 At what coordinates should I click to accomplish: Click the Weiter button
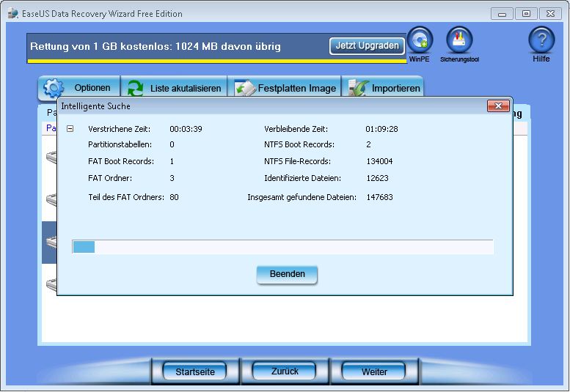click(x=374, y=371)
